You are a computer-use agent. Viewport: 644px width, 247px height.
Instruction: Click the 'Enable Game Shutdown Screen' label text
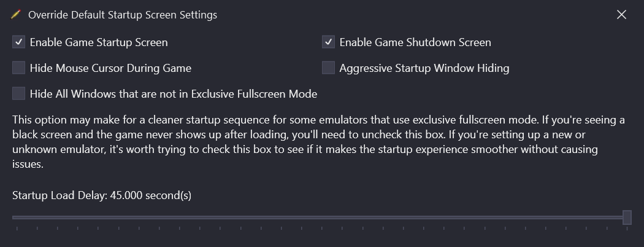(x=415, y=42)
